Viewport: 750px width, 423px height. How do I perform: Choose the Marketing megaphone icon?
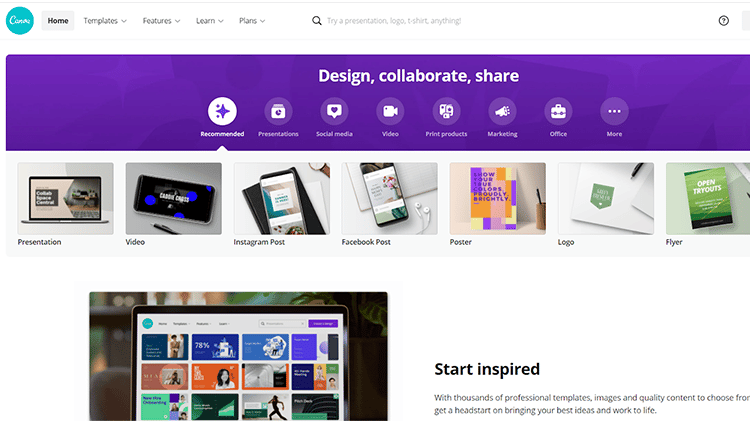(502, 111)
